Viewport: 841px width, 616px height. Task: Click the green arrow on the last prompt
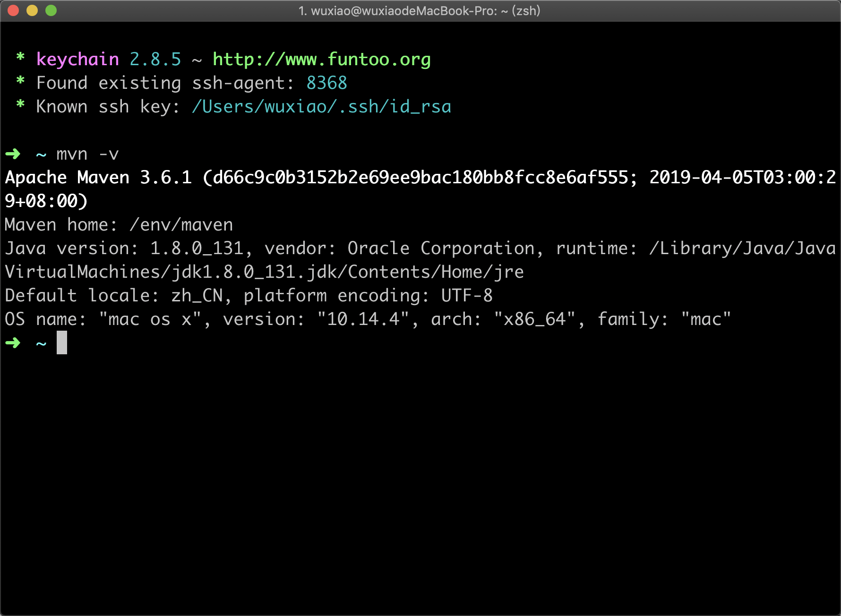(13, 343)
